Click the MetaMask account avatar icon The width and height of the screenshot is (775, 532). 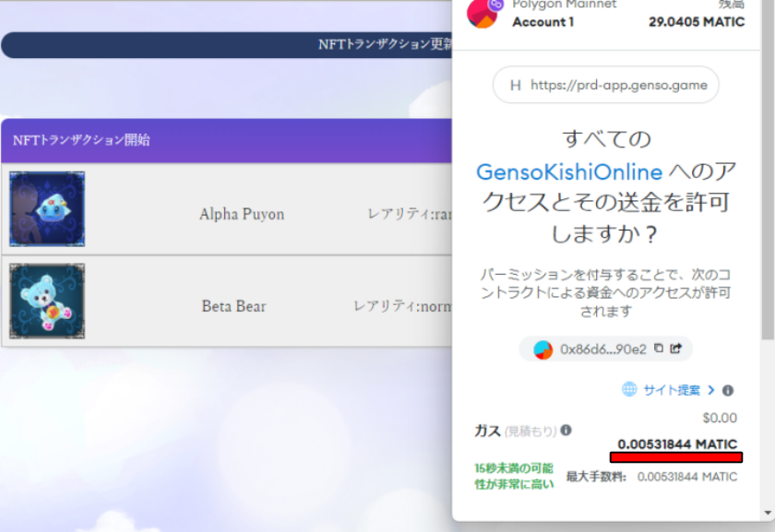tap(482, 14)
